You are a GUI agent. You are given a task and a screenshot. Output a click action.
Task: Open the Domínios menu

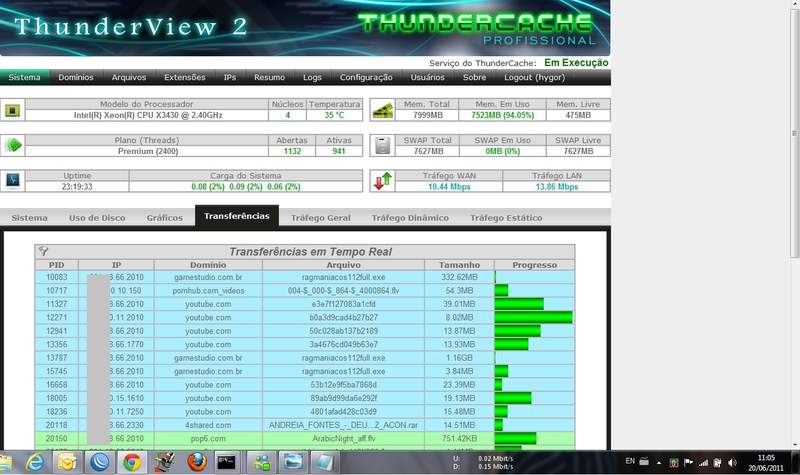pyautogui.click(x=76, y=77)
